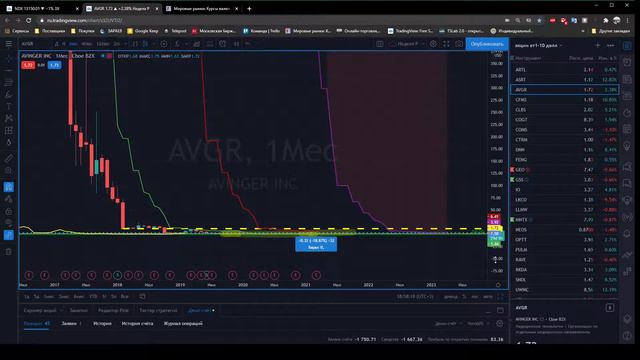640x360 pixels.
Task: Select the trend line drawing tool
Action: (x=9, y=71)
